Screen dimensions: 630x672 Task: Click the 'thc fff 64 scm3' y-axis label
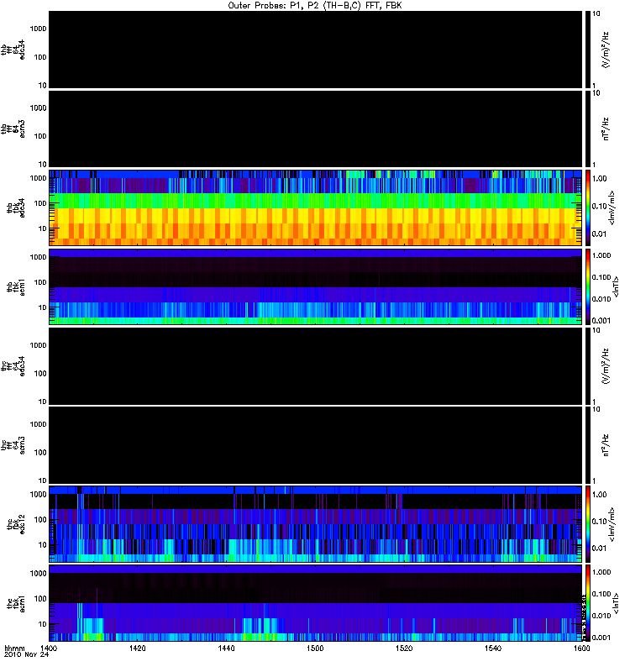pos(13,445)
